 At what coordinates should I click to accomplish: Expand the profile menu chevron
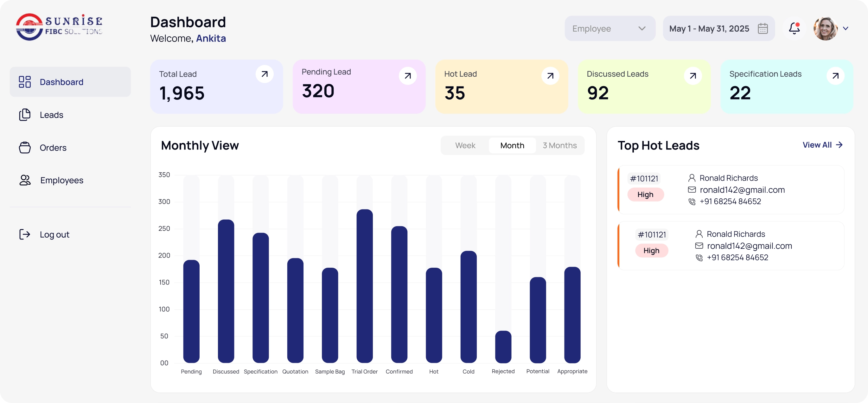pos(846,29)
